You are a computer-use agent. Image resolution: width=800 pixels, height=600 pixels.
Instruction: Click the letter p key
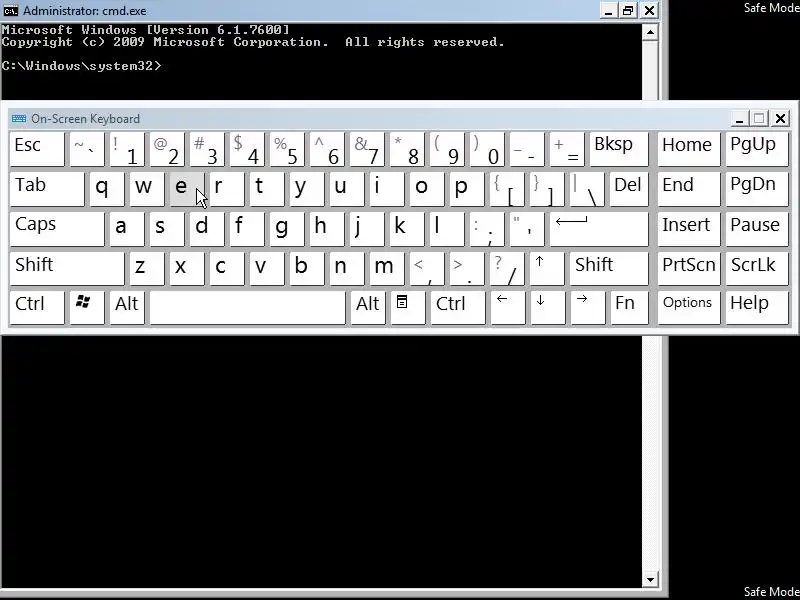tap(467, 189)
